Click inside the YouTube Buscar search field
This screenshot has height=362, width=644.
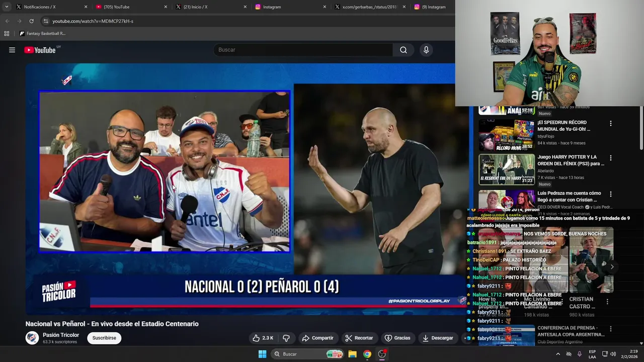[303, 50]
